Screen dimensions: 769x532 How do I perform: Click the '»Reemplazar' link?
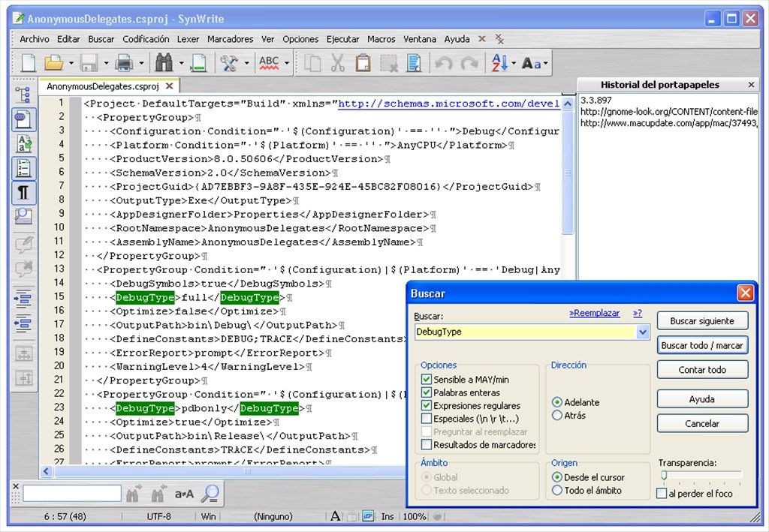point(595,313)
